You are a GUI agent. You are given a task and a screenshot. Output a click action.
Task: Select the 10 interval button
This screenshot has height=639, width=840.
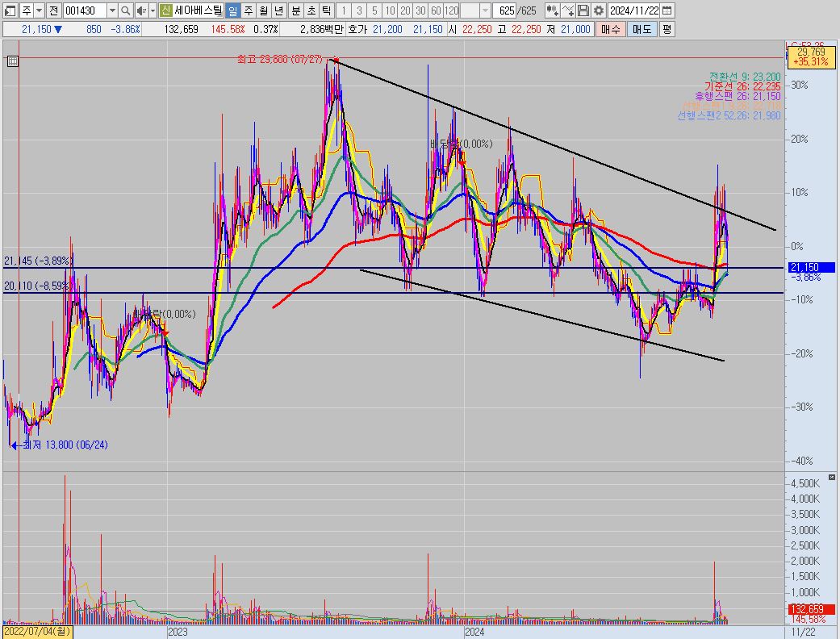pyautogui.click(x=390, y=10)
